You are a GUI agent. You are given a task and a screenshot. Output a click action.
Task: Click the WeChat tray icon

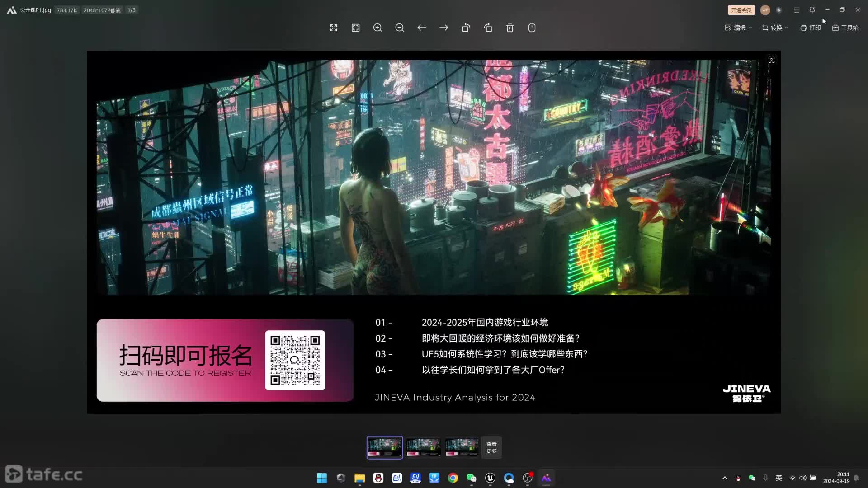coord(752,478)
